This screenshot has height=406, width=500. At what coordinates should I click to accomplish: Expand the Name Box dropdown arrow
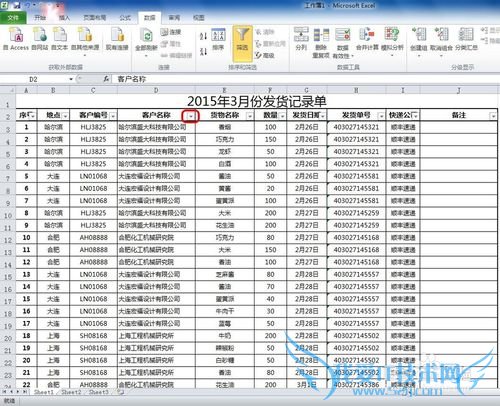click(71, 79)
